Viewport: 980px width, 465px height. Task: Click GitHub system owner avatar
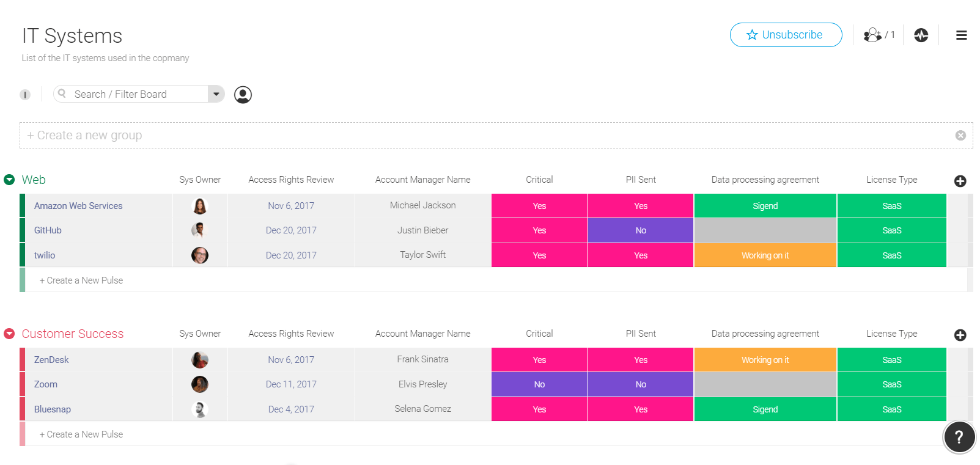[x=200, y=230]
